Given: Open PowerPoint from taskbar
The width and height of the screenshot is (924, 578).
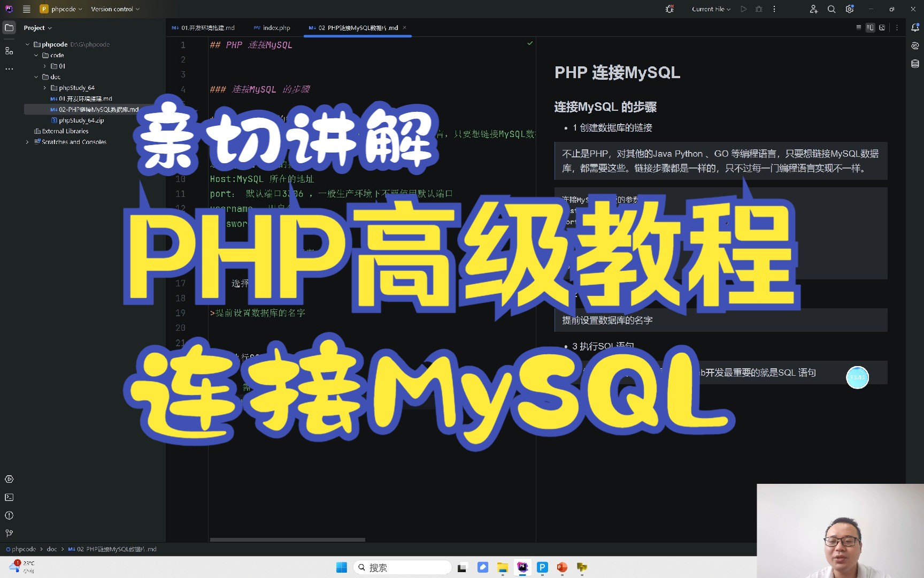Looking at the screenshot, I should tap(562, 567).
